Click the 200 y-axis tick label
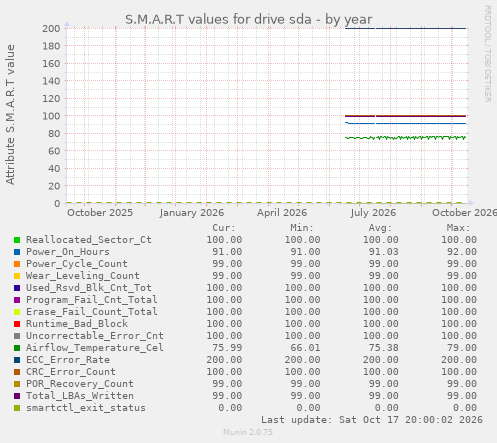497x443 pixels. pyautogui.click(x=51, y=29)
